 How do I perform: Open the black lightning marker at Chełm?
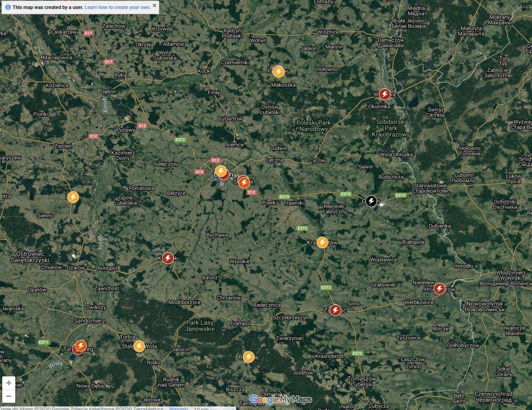(371, 201)
